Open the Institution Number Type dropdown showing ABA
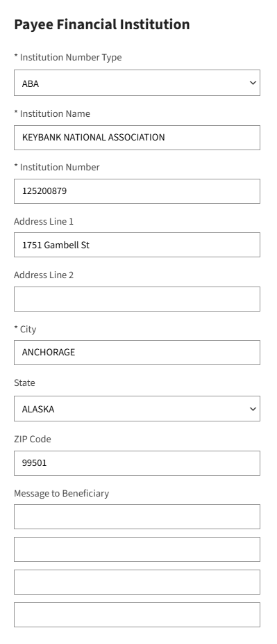 pyautogui.click(x=137, y=83)
